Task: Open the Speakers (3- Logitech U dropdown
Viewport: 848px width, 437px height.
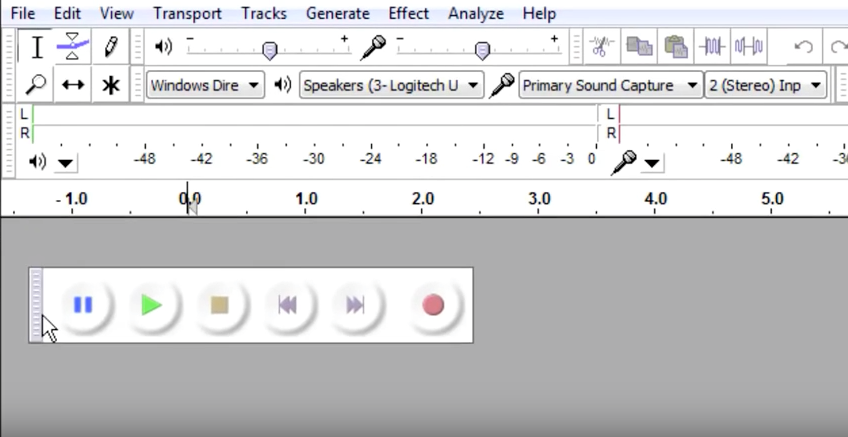Action: [x=391, y=85]
